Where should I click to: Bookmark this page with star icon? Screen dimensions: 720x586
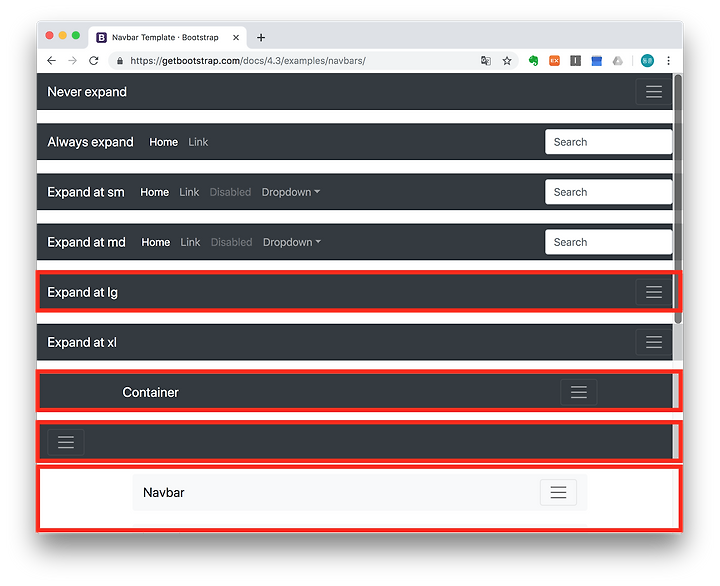tap(507, 61)
